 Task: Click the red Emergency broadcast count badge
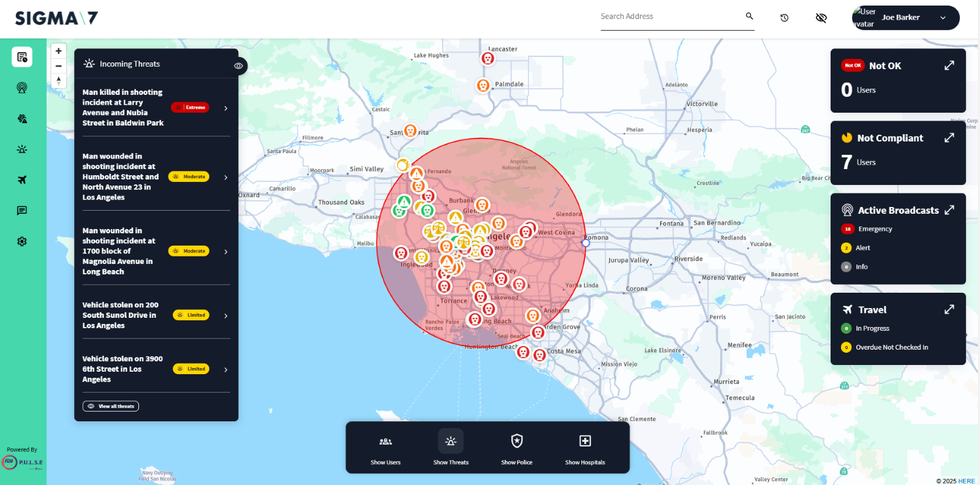coord(847,229)
